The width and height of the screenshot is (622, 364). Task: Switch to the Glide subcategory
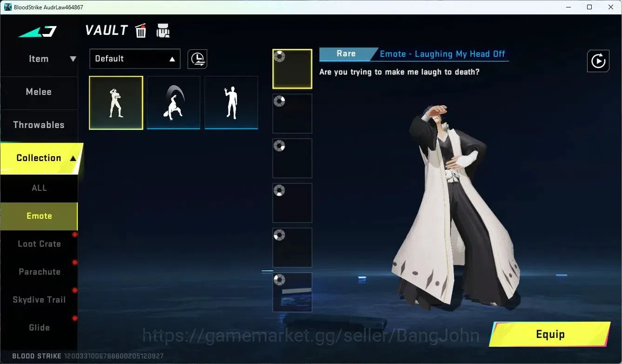(x=39, y=328)
